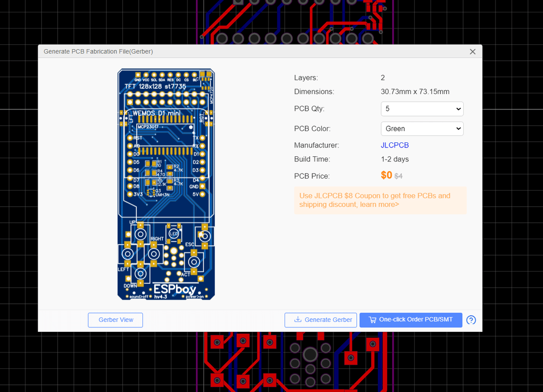Click the ESPboy PCB preview image
Image resolution: width=543 pixels, height=392 pixels.
(166, 184)
